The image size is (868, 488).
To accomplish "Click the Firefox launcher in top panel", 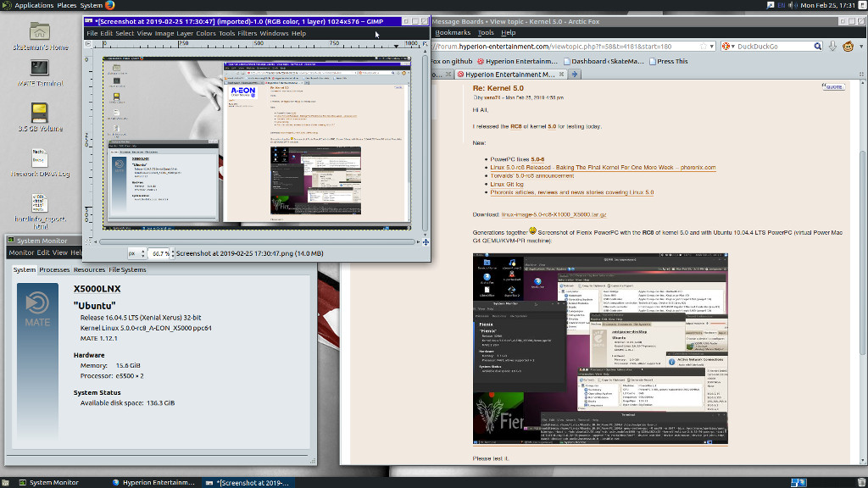I will click(109, 5).
